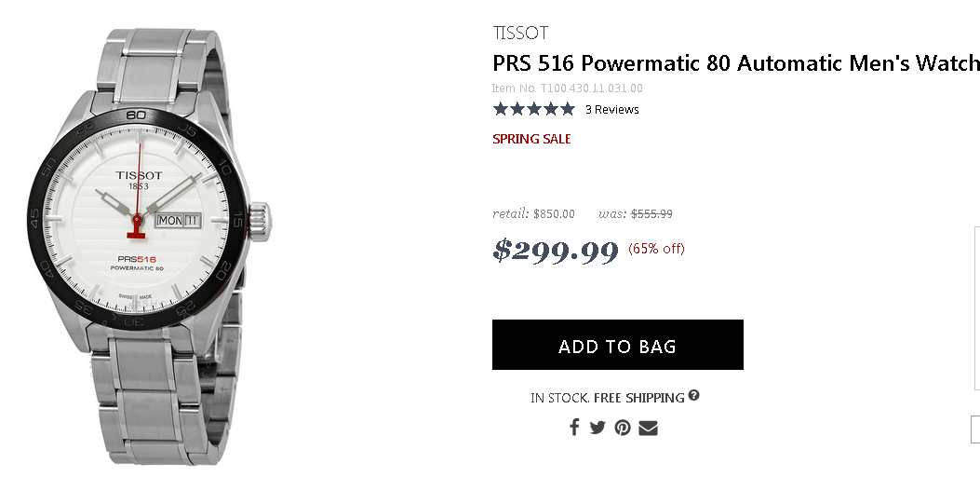Click the PRS 516 Powermatic product title
980x477 pixels.
click(735, 63)
